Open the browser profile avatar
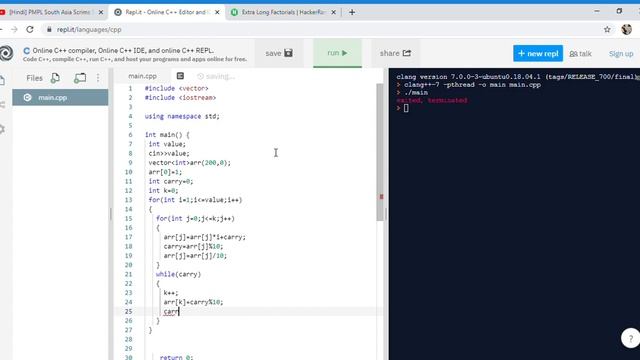The width and height of the screenshot is (640, 360). point(627,29)
